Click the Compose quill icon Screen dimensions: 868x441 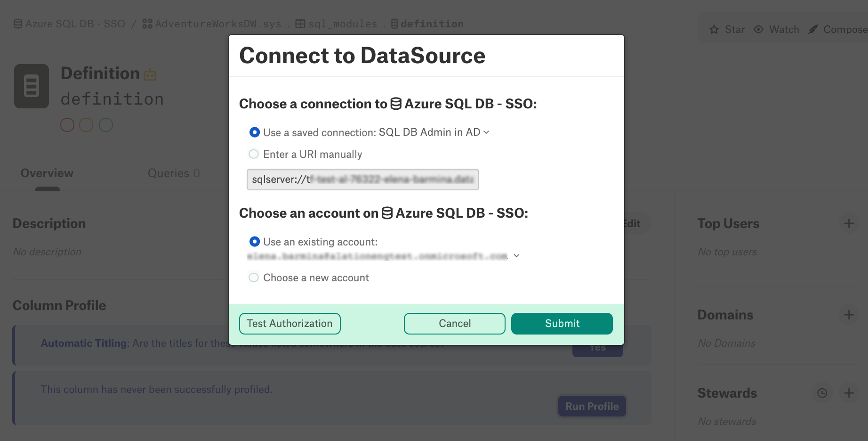click(x=813, y=30)
